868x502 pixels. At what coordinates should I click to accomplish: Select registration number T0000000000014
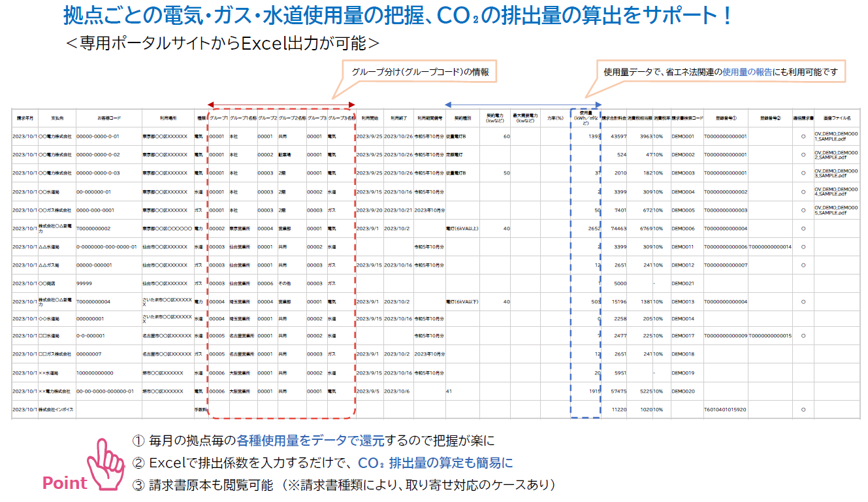[x=770, y=247]
